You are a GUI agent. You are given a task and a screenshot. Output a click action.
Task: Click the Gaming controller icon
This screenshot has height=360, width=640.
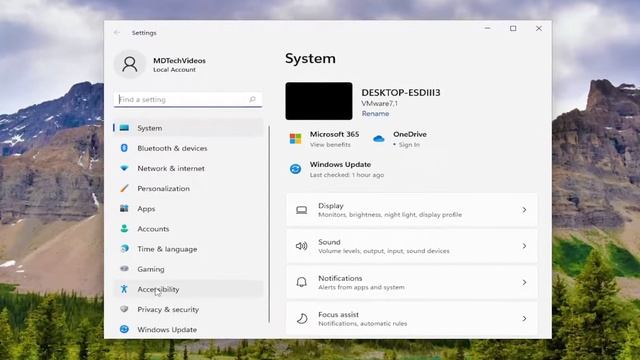[x=124, y=268]
